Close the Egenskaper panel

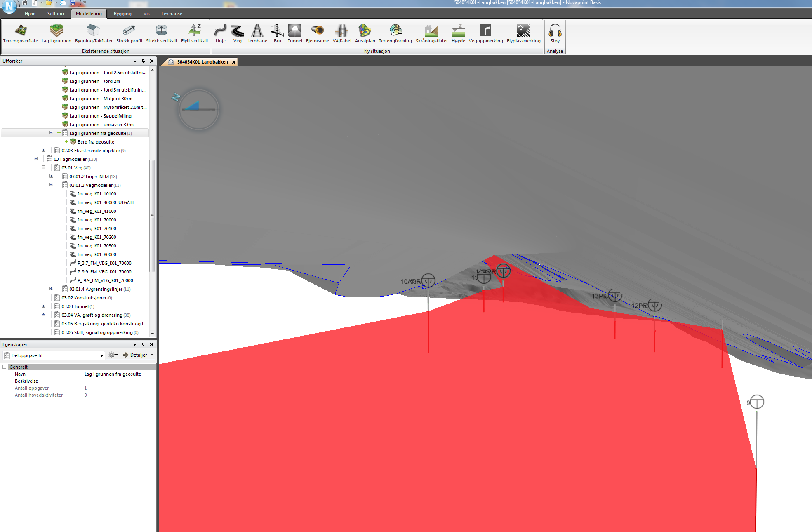[152, 344]
